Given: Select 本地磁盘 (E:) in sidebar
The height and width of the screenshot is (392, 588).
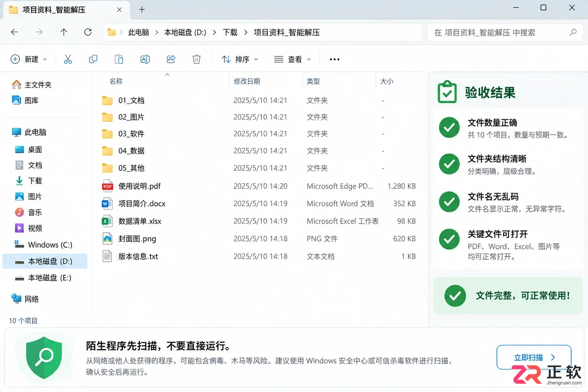Looking at the screenshot, I should (43, 278).
